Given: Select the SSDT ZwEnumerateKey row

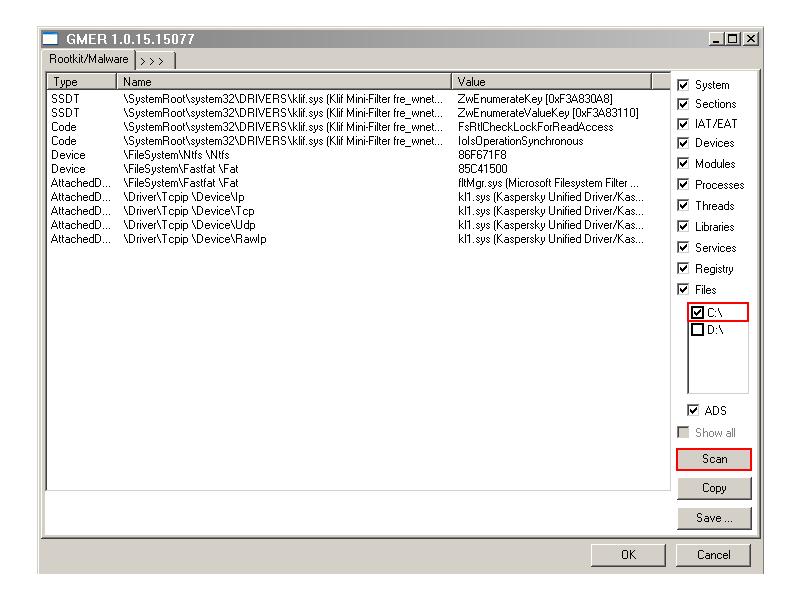Looking at the screenshot, I should tap(250, 99).
